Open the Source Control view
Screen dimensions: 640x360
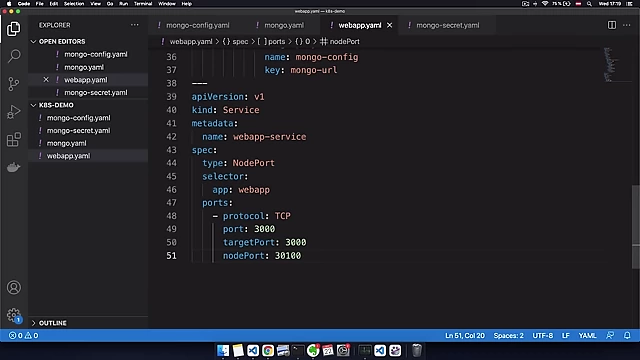point(13,84)
